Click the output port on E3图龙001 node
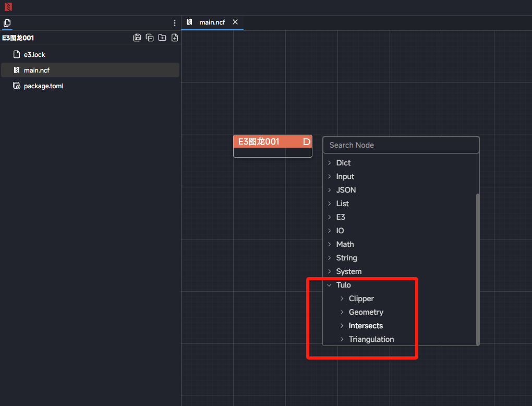532x406 pixels. tap(307, 141)
